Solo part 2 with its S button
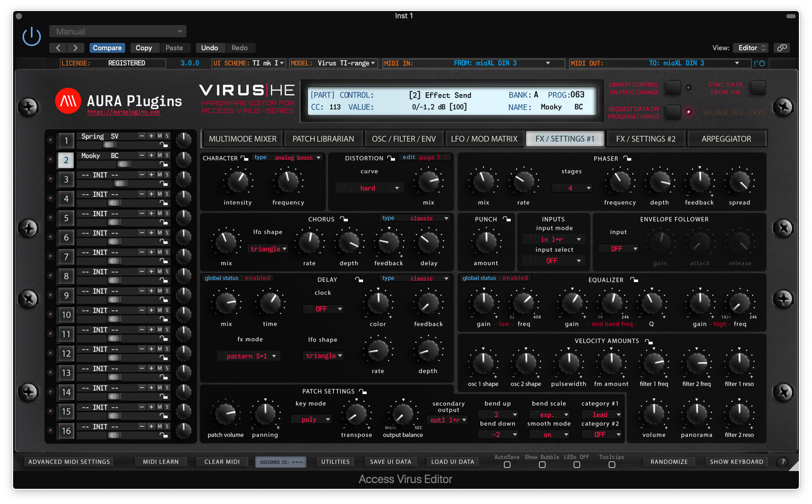The width and height of the screenshot is (812, 504). coord(167,155)
